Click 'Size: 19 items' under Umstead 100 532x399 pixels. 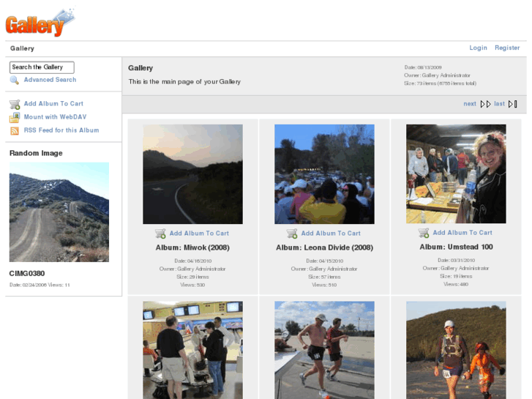[456, 277]
